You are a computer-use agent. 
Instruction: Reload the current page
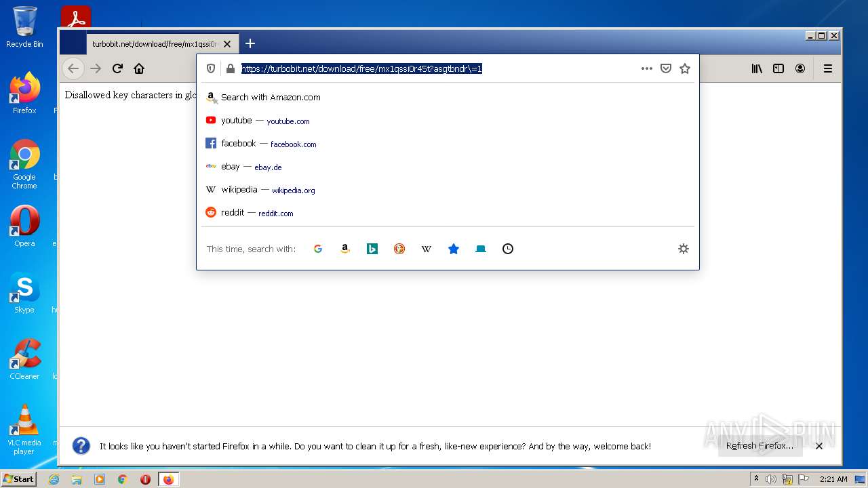[117, 68]
